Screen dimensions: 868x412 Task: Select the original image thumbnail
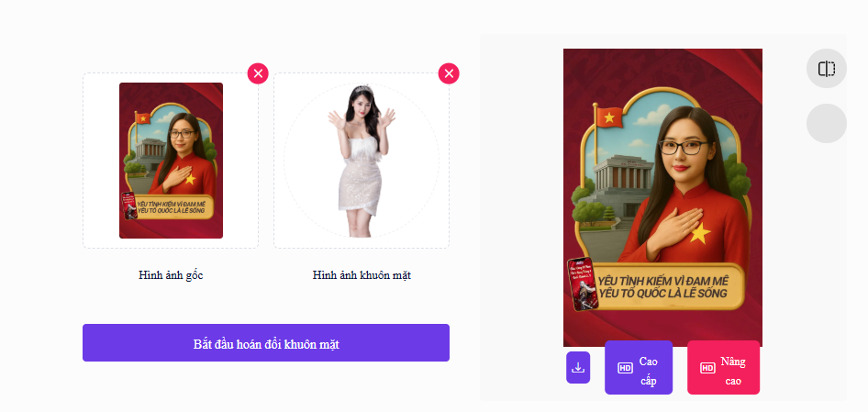pos(171,161)
